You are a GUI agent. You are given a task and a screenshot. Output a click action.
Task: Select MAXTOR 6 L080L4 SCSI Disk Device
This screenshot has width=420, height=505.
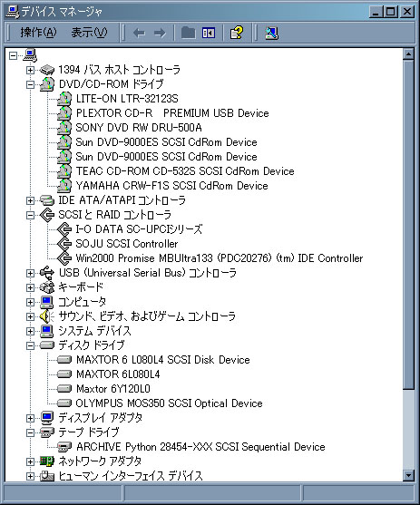163,360
